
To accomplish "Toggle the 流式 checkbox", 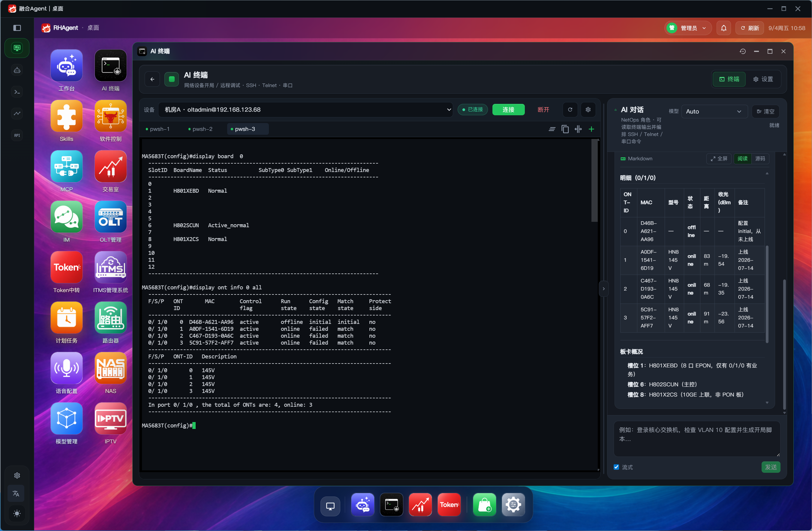I will pyautogui.click(x=616, y=467).
